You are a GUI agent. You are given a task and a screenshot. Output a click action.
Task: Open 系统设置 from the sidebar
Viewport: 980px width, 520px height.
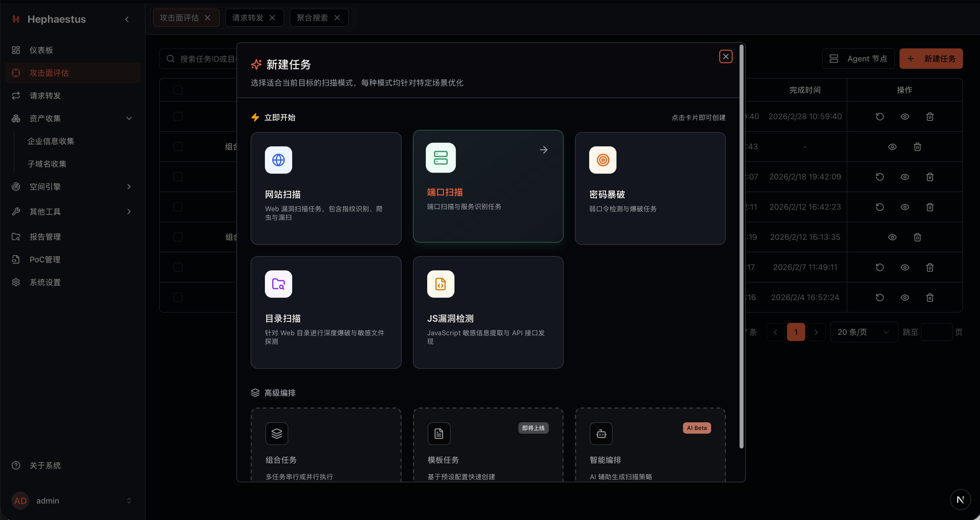tap(45, 282)
